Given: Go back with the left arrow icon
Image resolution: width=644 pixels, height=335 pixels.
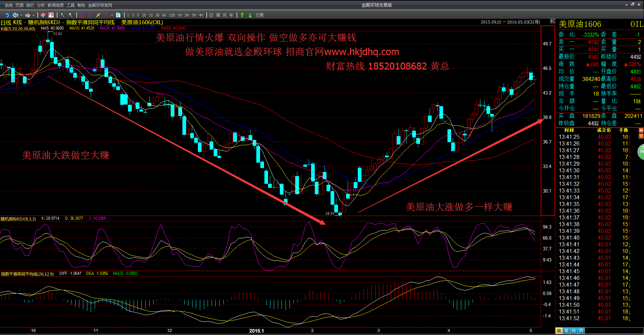Looking at the screenshot, I should [x=15, y=15].
